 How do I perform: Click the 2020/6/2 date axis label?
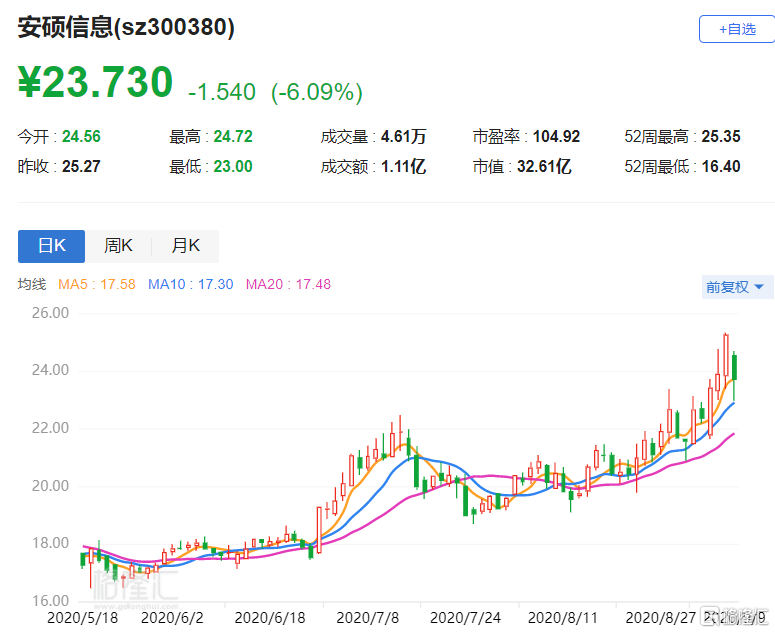pyautogui.click(x=172, y=618)
